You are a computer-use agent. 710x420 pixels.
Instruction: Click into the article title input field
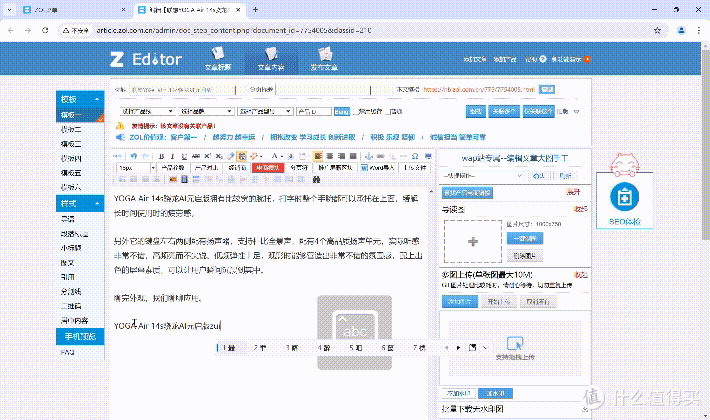(x=182, y=90)
